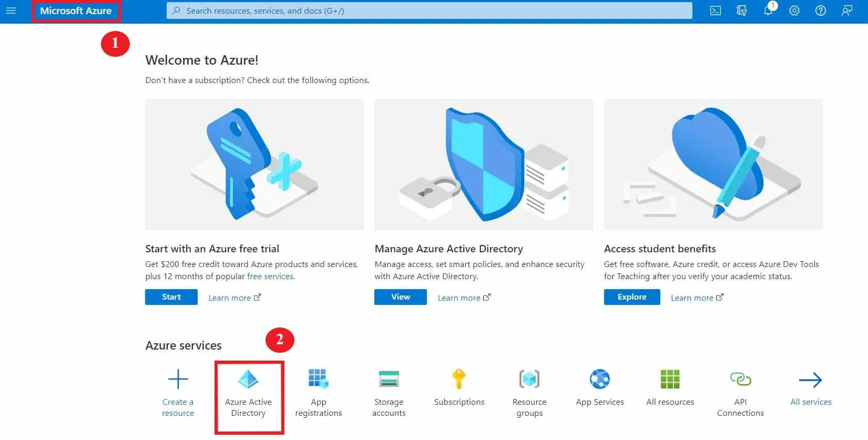The image size is (868, 440).
Task: Open the Help question mark icon
Action: (821, 11)
